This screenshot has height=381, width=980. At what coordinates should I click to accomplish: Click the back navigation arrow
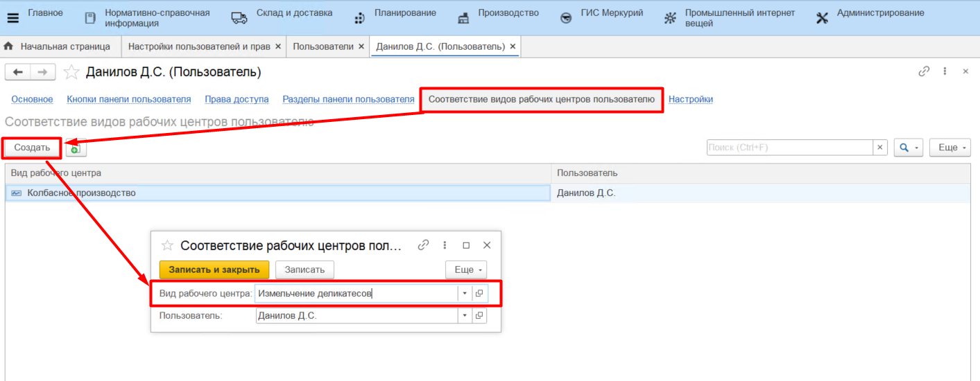click(x=18, y=72)
